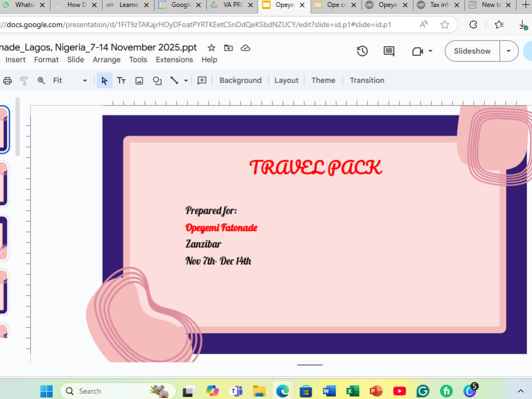Open YouTube from taskbar
532x399 pixels.
(400, 391)
